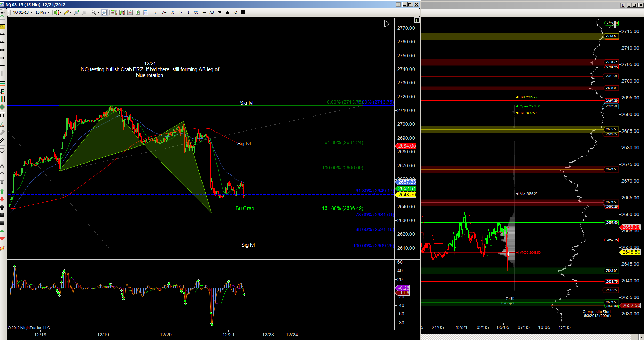This screenshot has height=340, width=644.
Task: Select the text tool in left sidebar
Action: (2, 182)
